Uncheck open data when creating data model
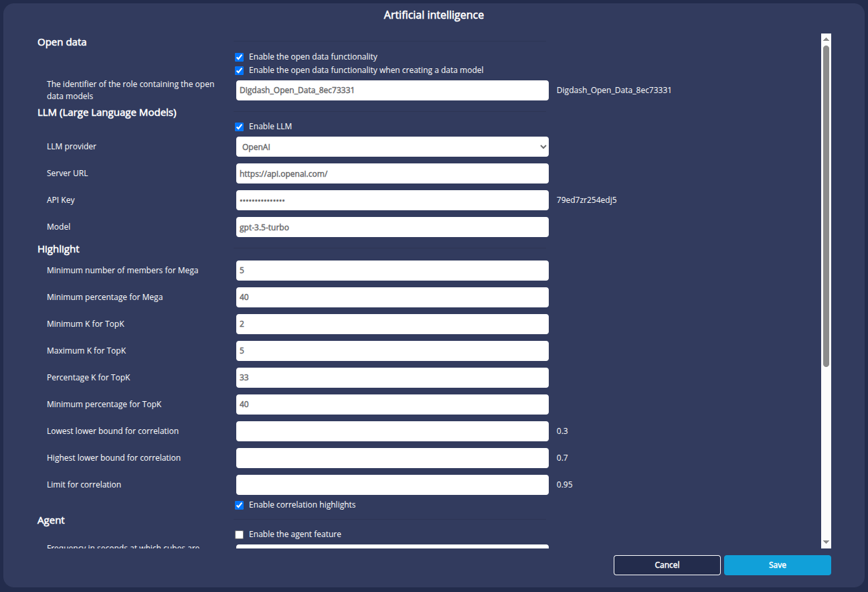The height and width of the screenshot is (592, 868). (240, 70)
